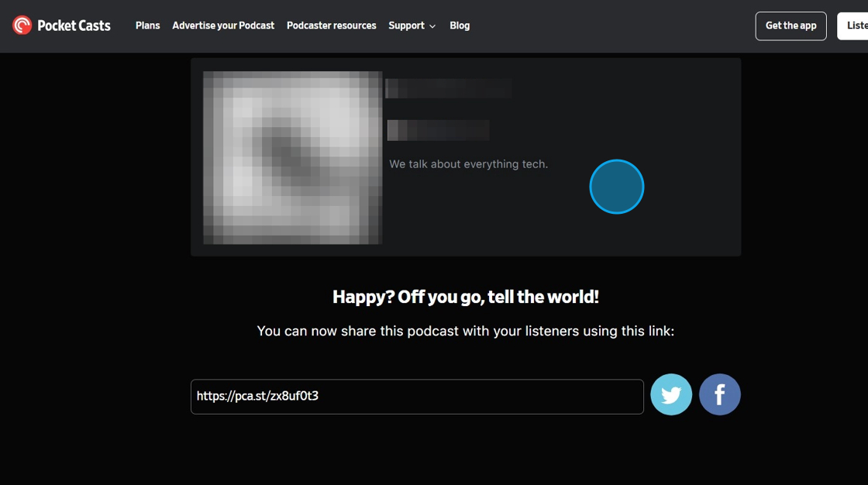Click the 'Happy? Off you go' heading

pyautogui.click(x=466, y=297)
